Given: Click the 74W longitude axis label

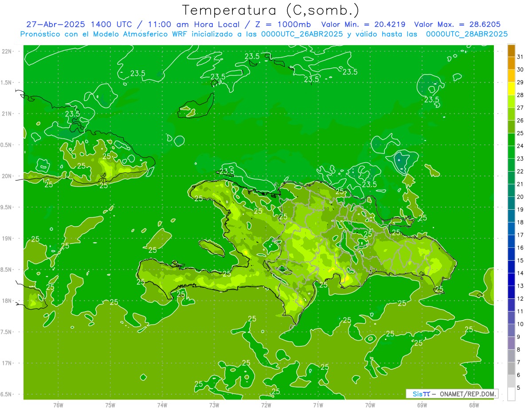Looking at the screenshot, I should pos(162,405).
